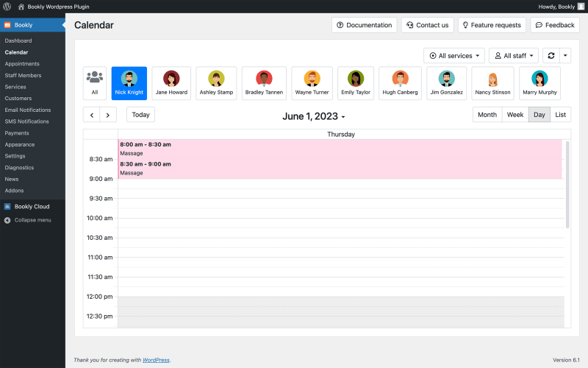This screenshot has height=368, width=588.
Task: Open the Bookly menu in sidebar
Action: (32, 25)
